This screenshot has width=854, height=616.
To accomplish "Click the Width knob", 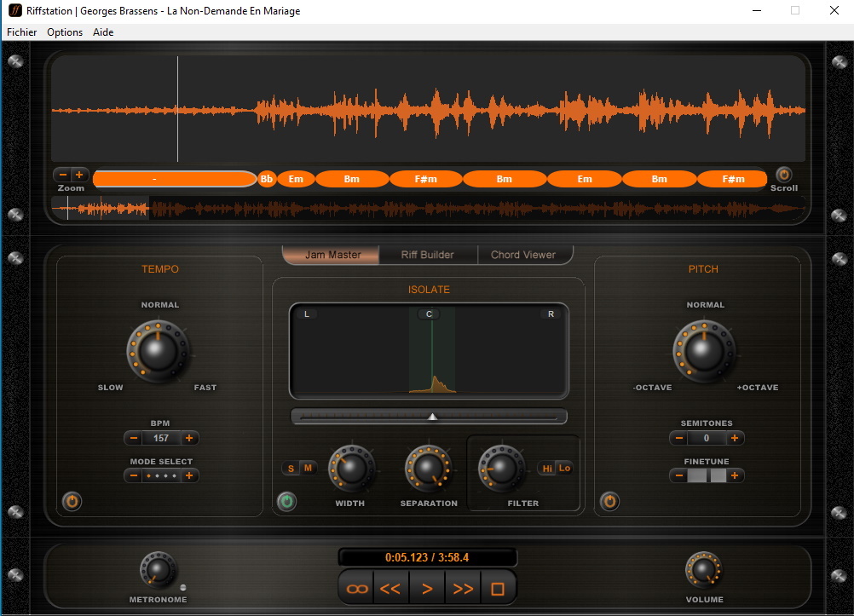I will [x=351, y=469].
